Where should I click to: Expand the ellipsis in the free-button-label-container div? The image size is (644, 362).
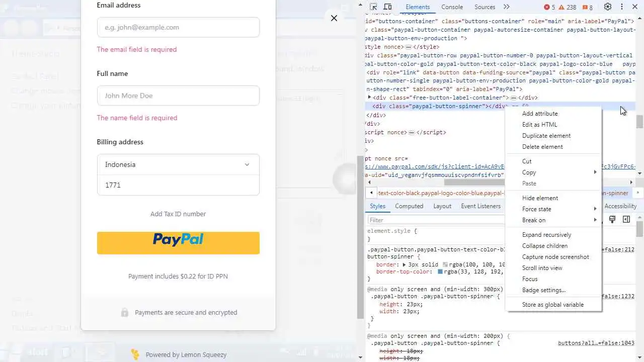(514, 98)
